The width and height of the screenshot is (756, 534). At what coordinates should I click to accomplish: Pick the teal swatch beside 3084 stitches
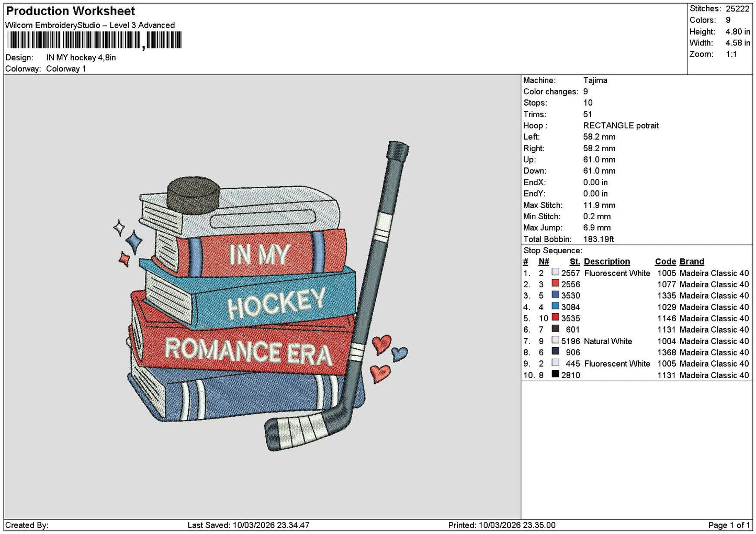coord(556,306)
